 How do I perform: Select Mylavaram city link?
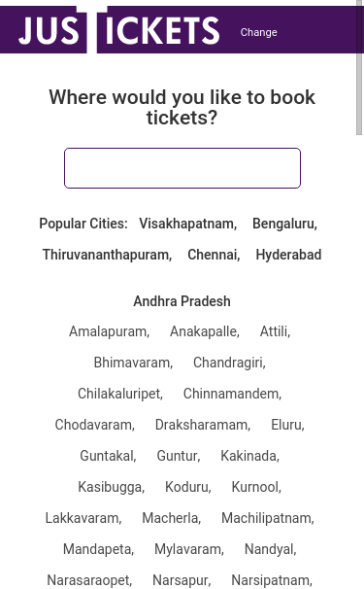pos(189,549)
